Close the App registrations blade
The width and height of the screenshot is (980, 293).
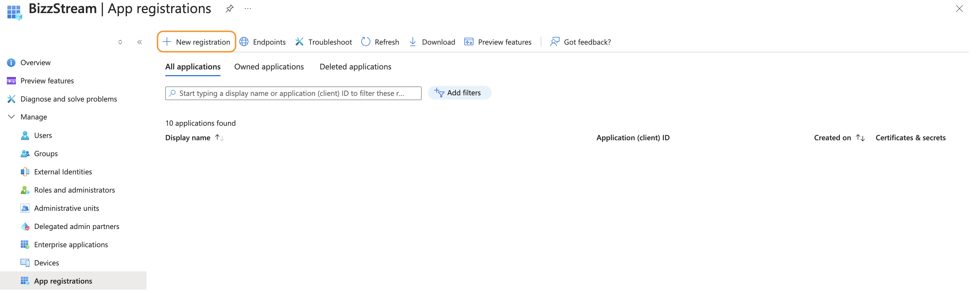[x=959, y=9]
